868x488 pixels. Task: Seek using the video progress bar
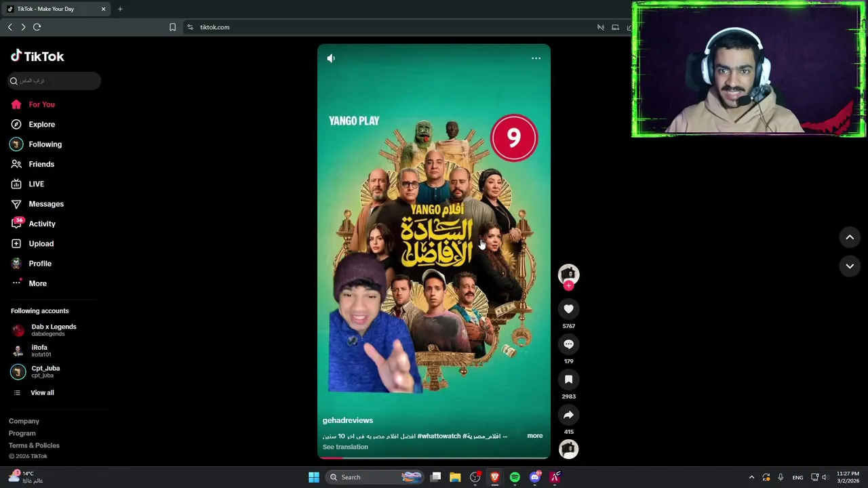coord(434,457)
